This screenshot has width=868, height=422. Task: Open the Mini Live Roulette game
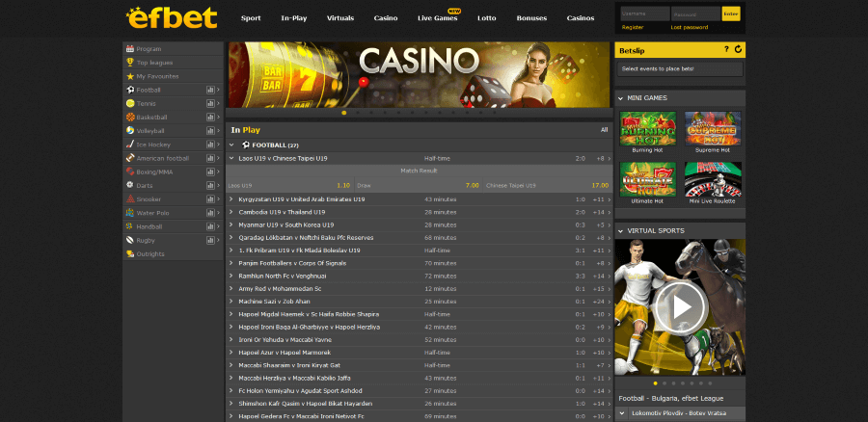(x=713, y=180)
